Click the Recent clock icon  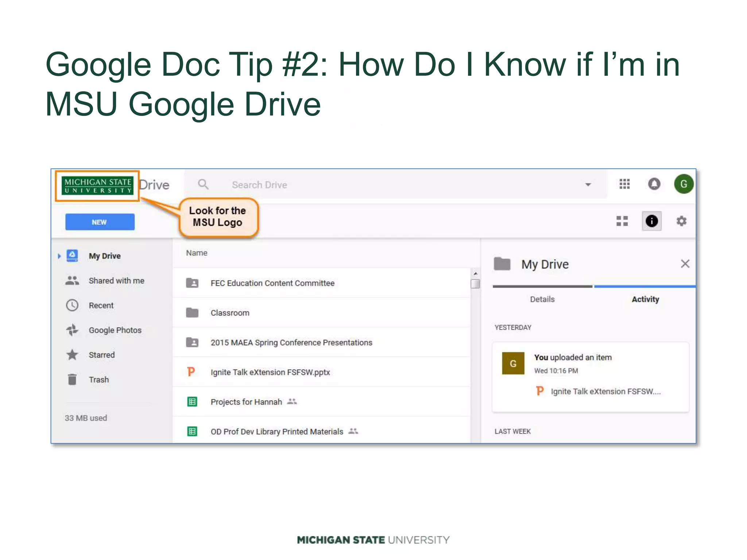(72, 305)
